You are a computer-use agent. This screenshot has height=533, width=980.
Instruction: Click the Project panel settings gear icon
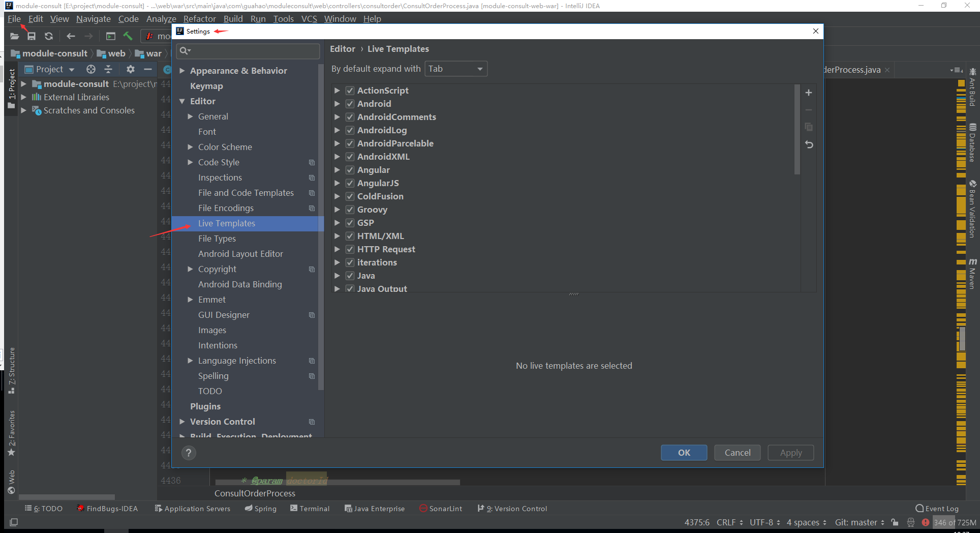[x=131, y=69]
